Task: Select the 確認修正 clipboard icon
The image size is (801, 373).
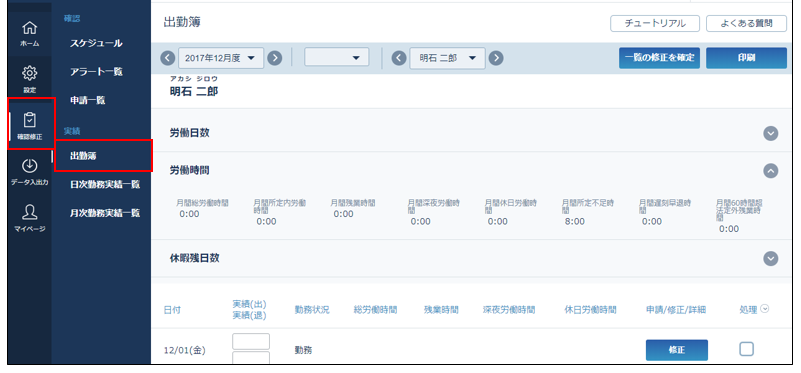Action: 30,120
